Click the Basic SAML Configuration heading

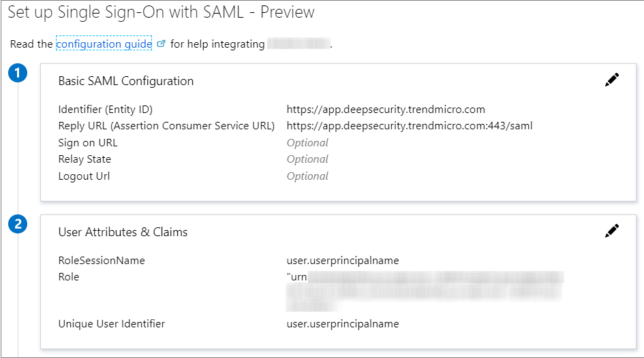[126, 81]
